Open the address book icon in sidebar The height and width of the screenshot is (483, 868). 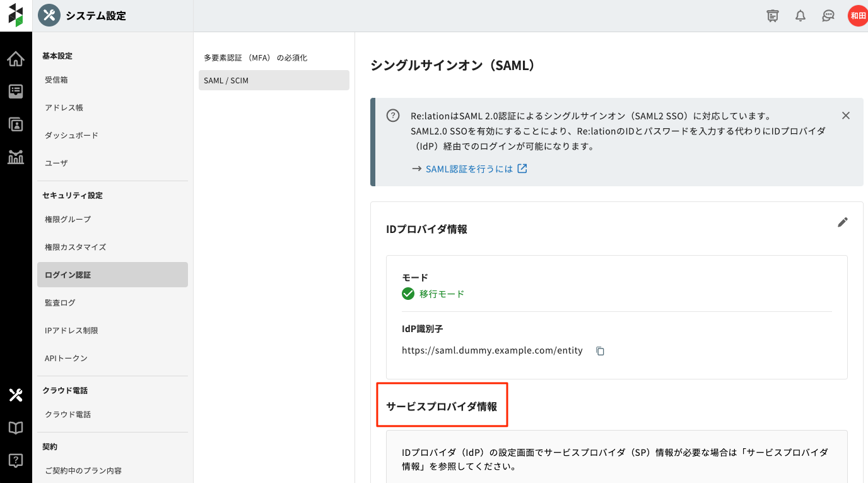[16, 124]
